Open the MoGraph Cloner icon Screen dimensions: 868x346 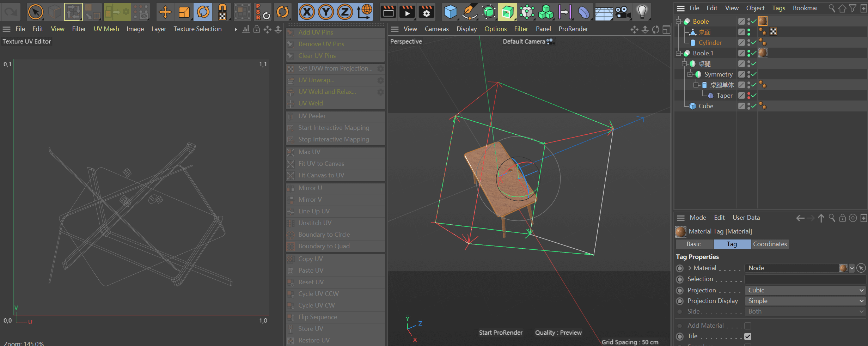click(527, 12)
